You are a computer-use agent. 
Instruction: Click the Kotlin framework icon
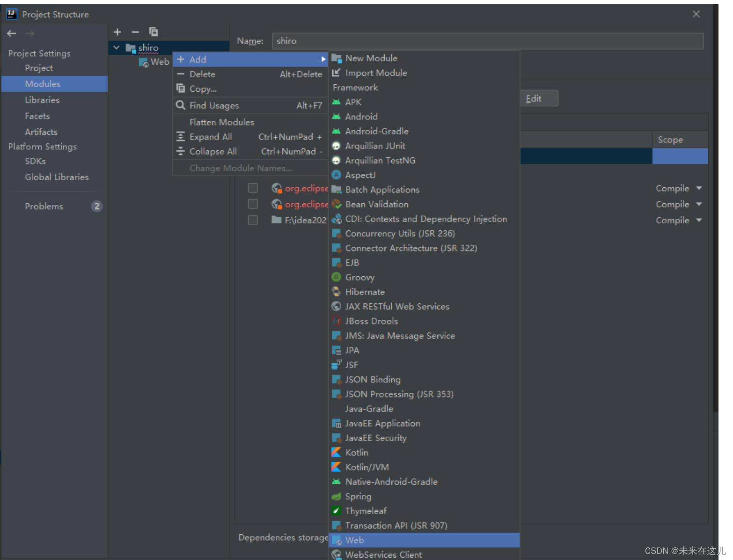336,452
